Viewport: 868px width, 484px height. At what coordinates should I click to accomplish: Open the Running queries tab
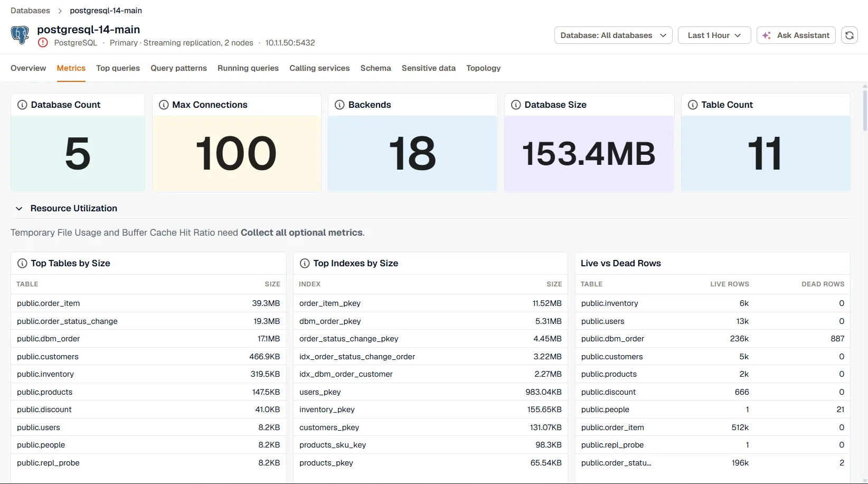(x=248, y=68)
